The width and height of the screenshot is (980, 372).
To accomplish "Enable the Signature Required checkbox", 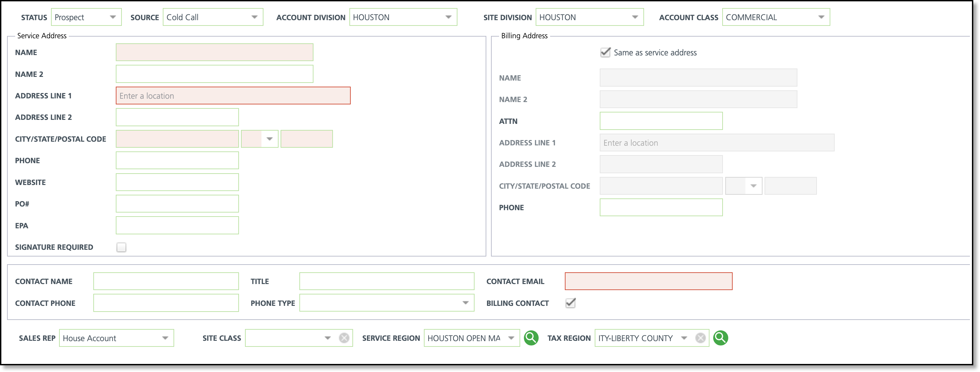I will pos(121,247).
